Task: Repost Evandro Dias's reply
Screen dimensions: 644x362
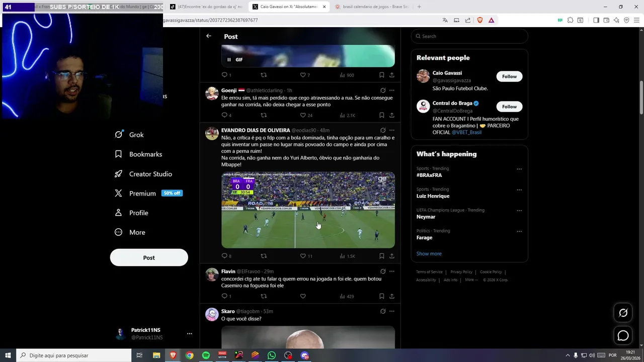Action: pos(264,256)
